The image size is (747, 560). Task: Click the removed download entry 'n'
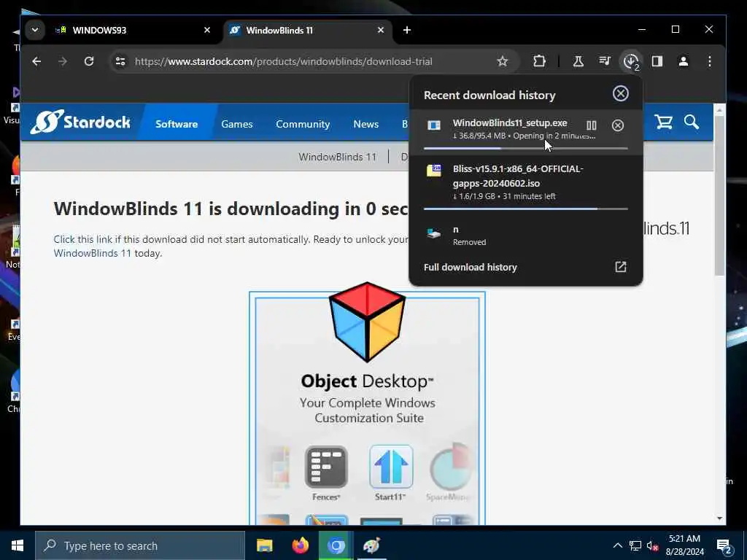click(525, 236)
